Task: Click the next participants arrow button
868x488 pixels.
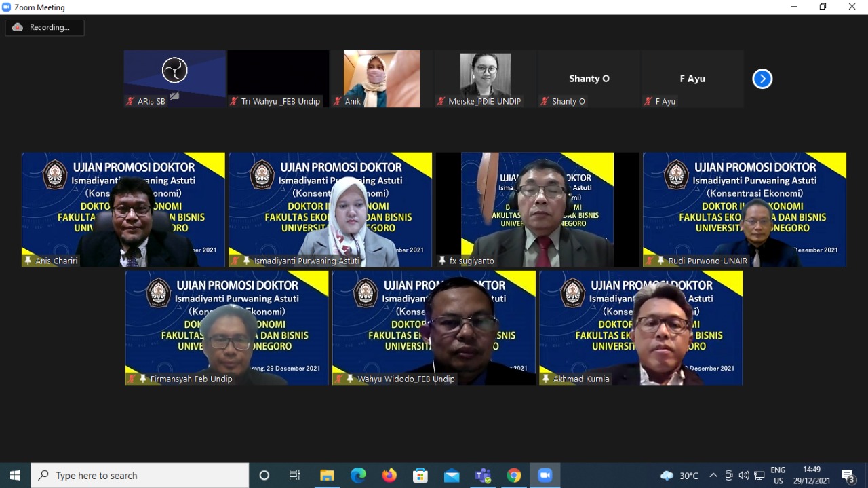Action: pyautogui.click(x=762, y=79)
